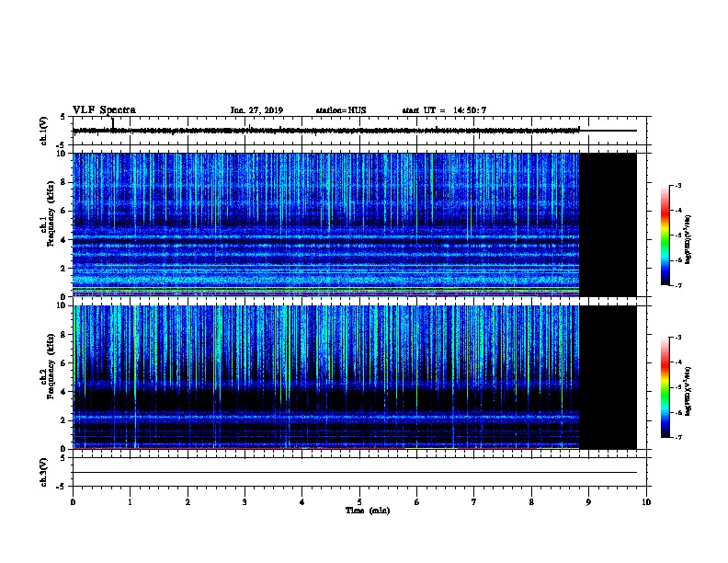Image resolution: width=728 pixels, height=563 pixels.
Task: Click the "-3" label on ch.1 color bar
Action: (x=678, y=185)
